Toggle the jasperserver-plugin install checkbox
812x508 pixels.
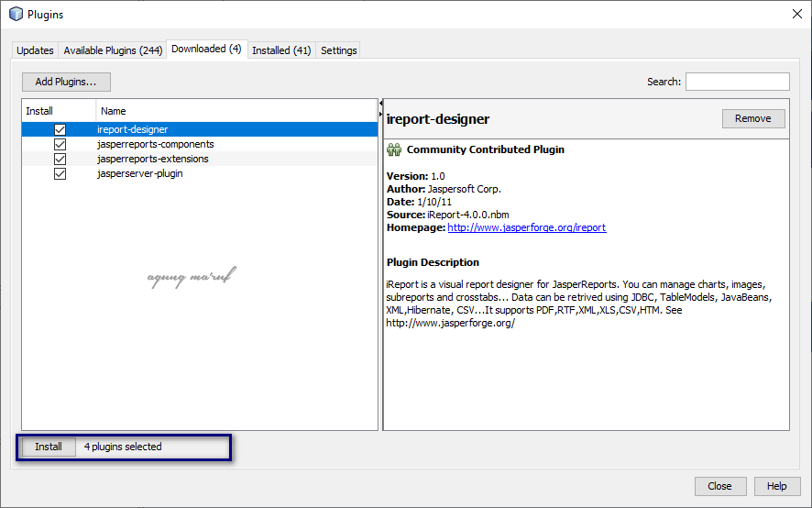[60, 173]
